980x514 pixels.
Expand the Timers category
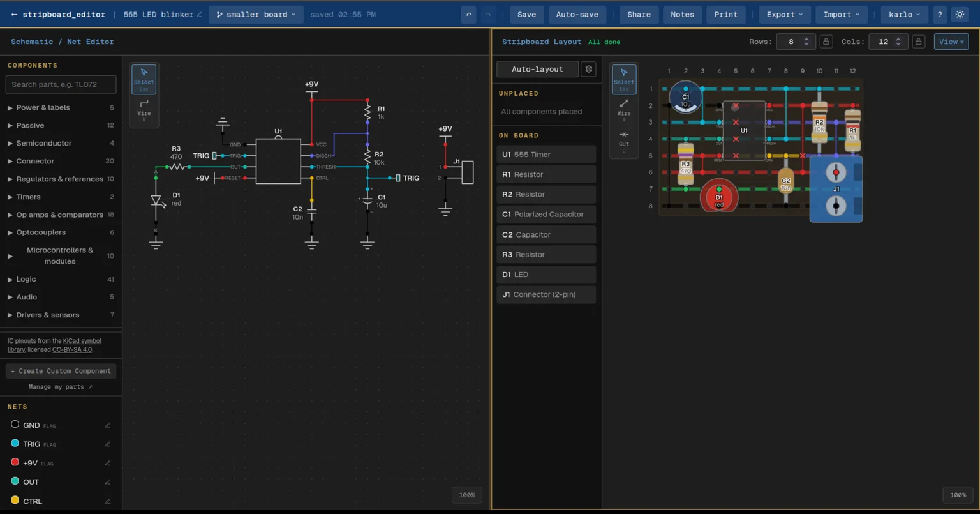(x=61, y=197)
